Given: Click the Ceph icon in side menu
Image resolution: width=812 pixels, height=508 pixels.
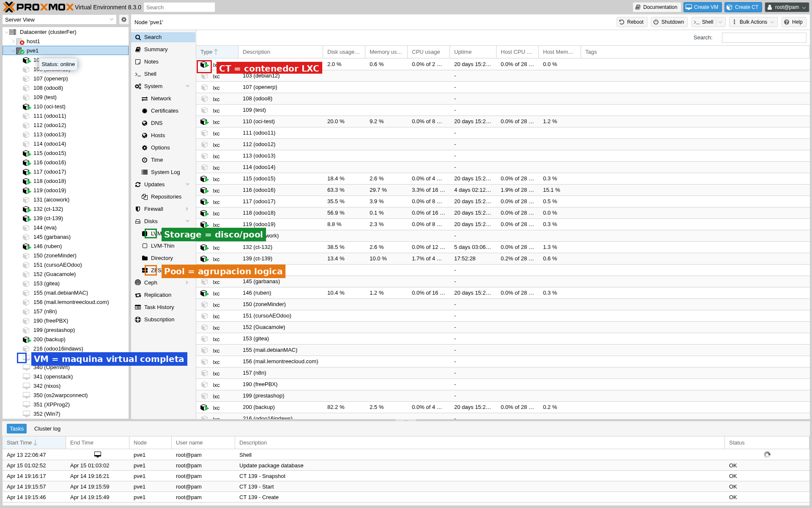Looking at the screenshot, I should [x=138, y=283].
